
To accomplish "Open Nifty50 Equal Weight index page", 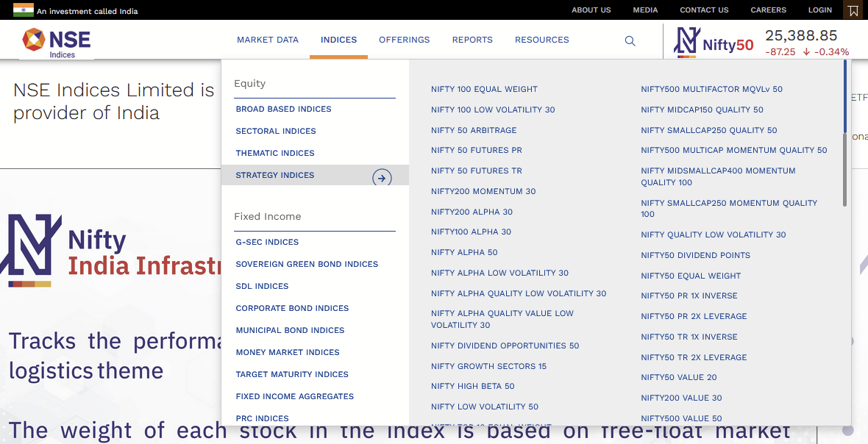I will [x=691, y=276].
